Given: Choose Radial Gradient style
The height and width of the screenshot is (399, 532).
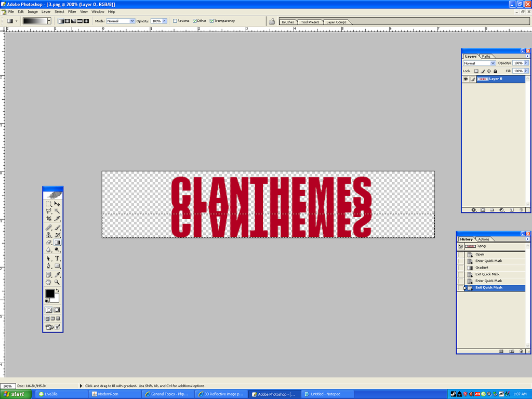Looking at the screenshot, I should [x=67, y=21].
